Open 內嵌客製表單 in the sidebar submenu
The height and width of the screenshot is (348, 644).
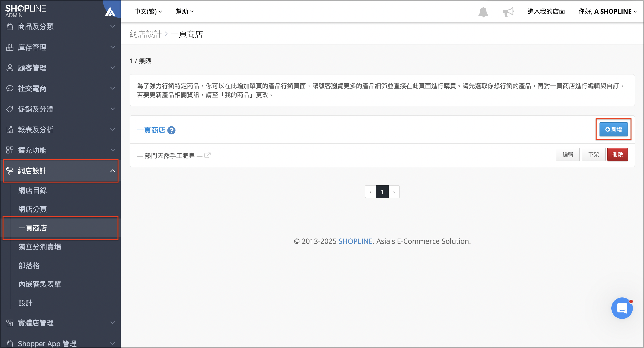pos(40,284)
